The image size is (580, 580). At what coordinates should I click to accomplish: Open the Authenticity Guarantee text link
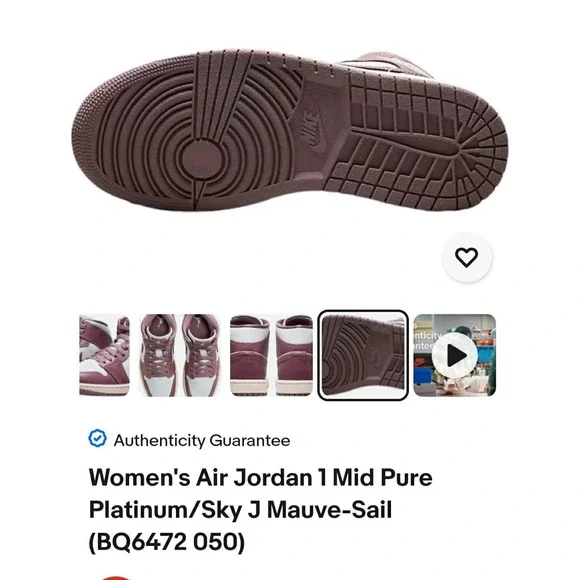pyautogui.click(x=202, y=441)
